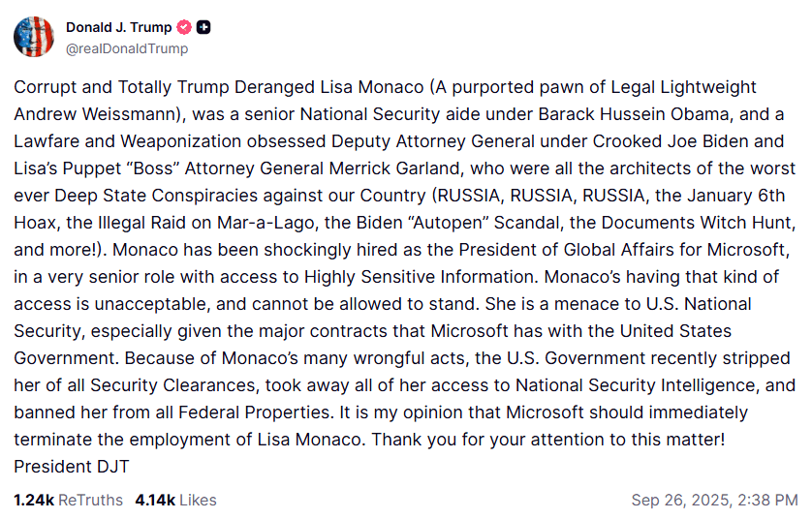Open the @realDonaldTrump handle link
The height and width of the screenshot is (519, 812).
pos(126,48)
